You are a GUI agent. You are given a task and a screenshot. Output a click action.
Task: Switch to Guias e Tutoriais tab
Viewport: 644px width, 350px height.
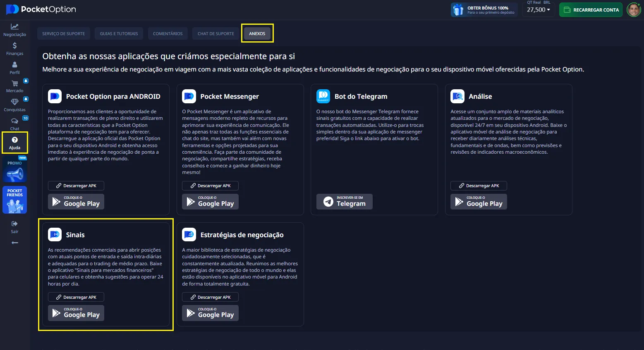pos(119,33)
